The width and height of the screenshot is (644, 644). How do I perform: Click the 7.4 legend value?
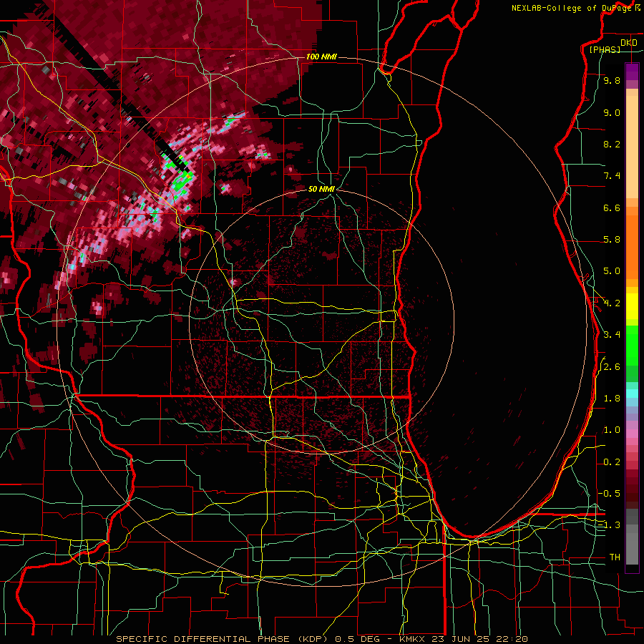click(x=612, y=176)
